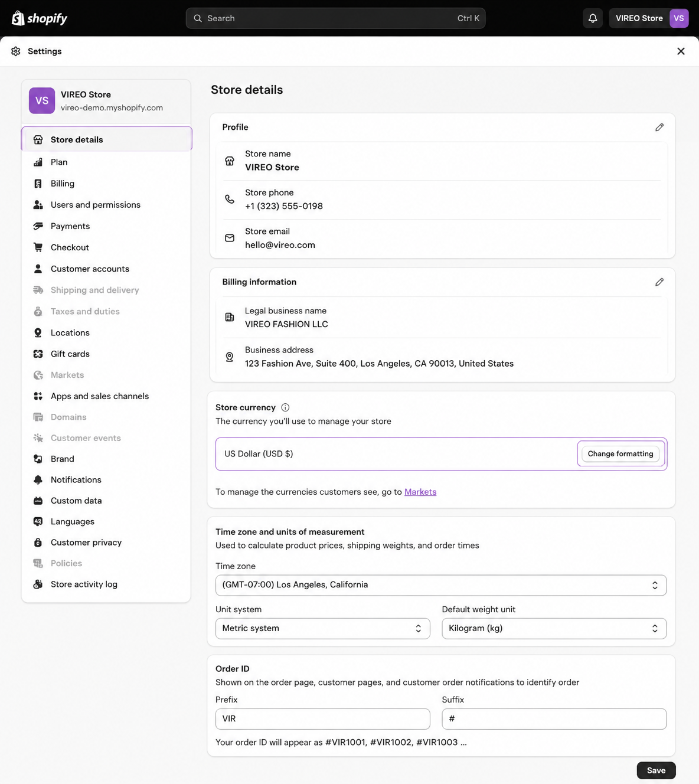Click the Brand sidebar icon
The width and height of the screenshot is (699, 784).
pyautogui.click(x=38, y=459)
